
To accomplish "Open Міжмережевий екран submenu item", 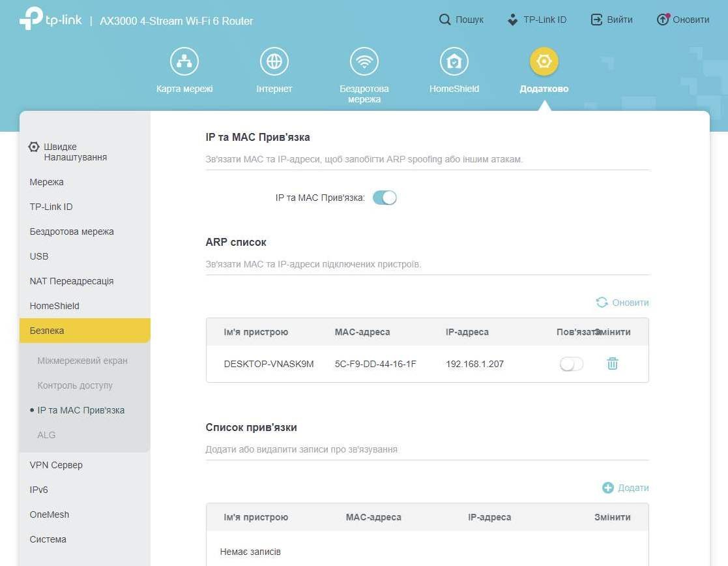I will tap(82, 361).
